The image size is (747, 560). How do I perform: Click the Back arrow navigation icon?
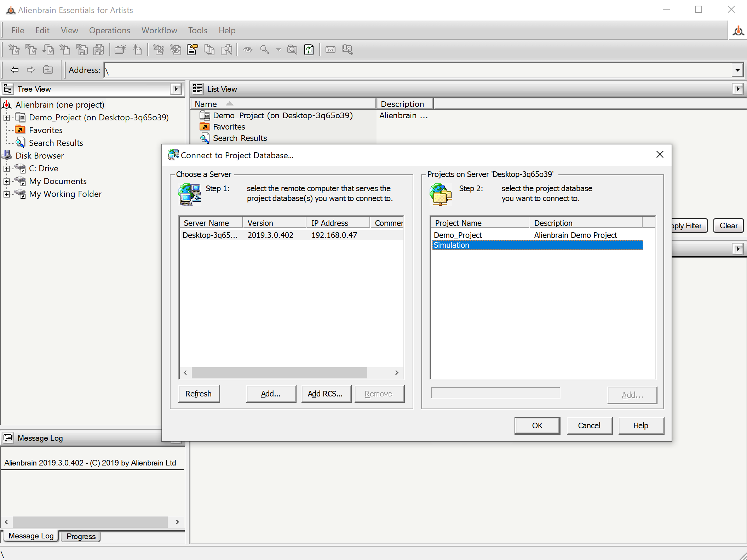15,70
